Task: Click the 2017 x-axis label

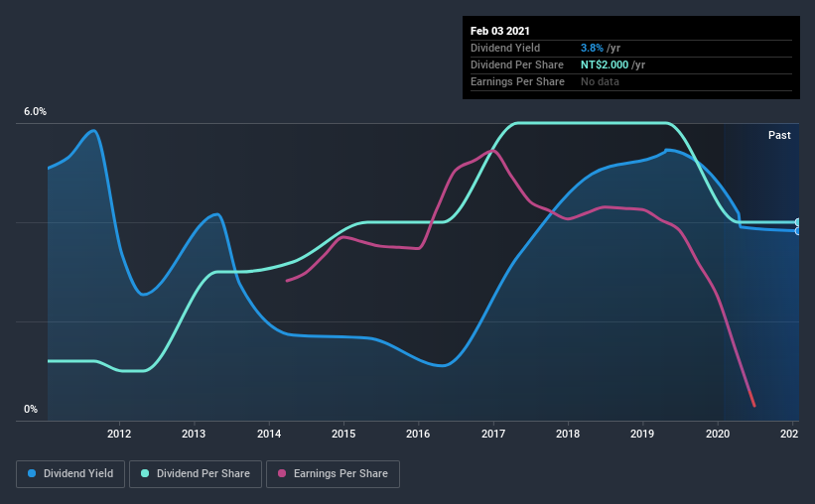Action: [493, 434]
